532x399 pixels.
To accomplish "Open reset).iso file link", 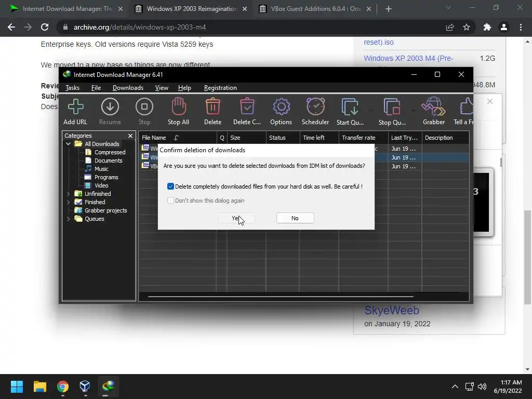I will coord(379,43).
